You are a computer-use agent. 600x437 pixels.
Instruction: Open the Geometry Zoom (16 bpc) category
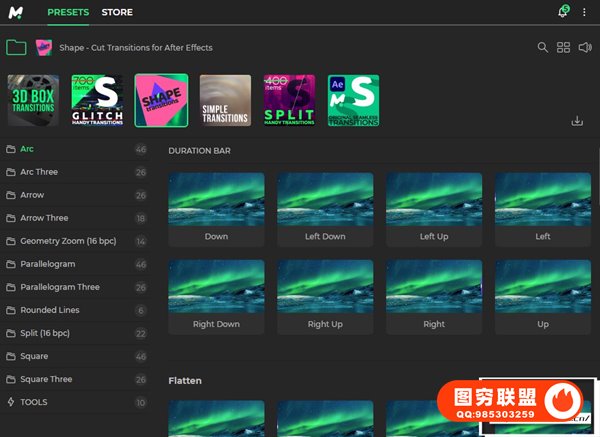[68, 241]
